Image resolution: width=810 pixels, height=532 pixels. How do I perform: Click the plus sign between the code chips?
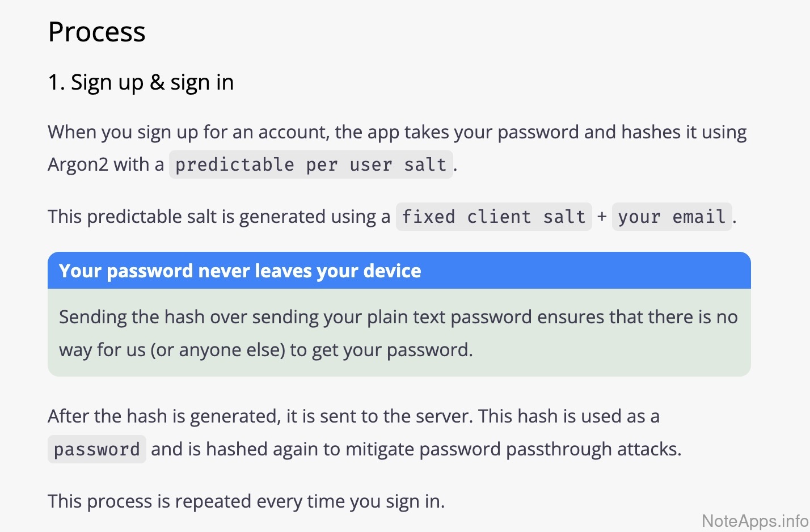(602, 217)
